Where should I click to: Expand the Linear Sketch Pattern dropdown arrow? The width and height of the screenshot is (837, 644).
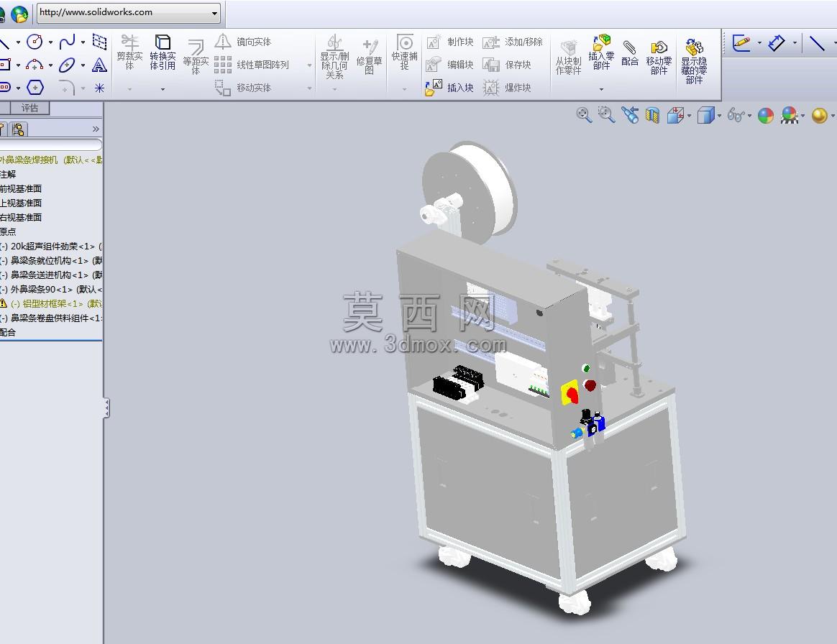click(x=310, y=65)
